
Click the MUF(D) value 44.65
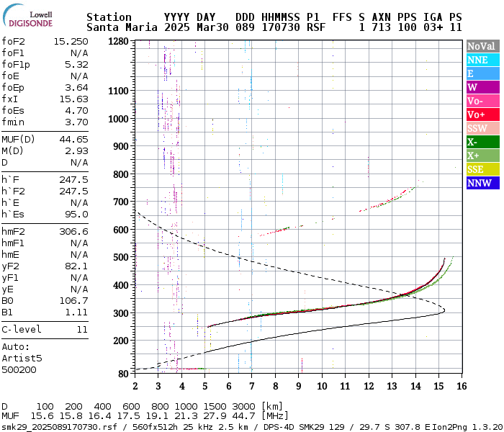[x=73, y=140]
